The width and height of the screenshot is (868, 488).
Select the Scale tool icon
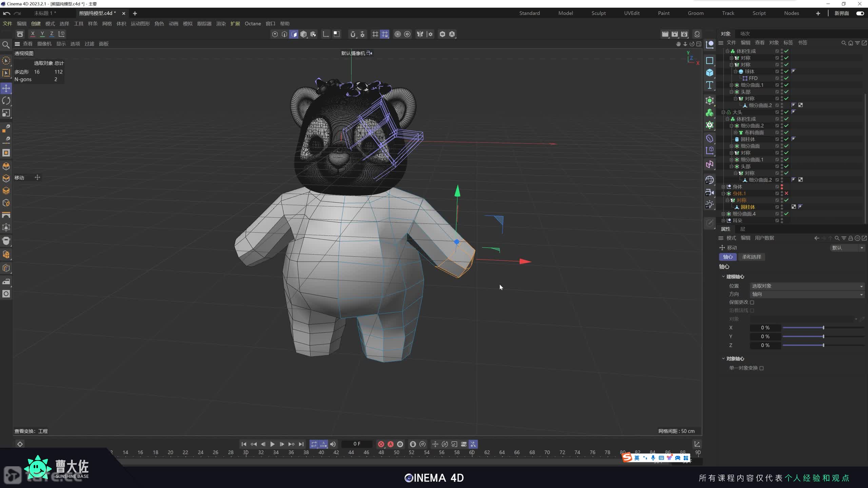6,113
